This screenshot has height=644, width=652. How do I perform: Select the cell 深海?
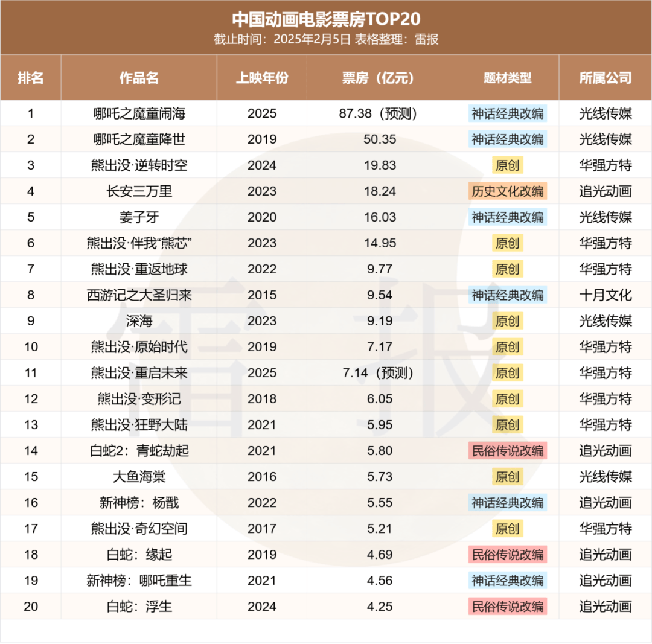pos(139,321)
